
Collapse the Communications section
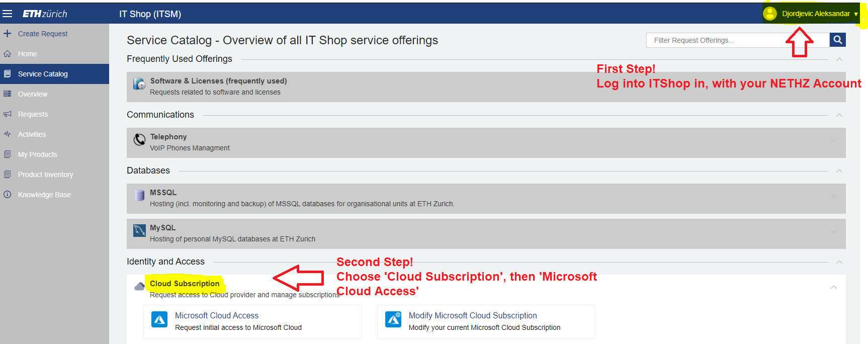(x=839, y=115)
